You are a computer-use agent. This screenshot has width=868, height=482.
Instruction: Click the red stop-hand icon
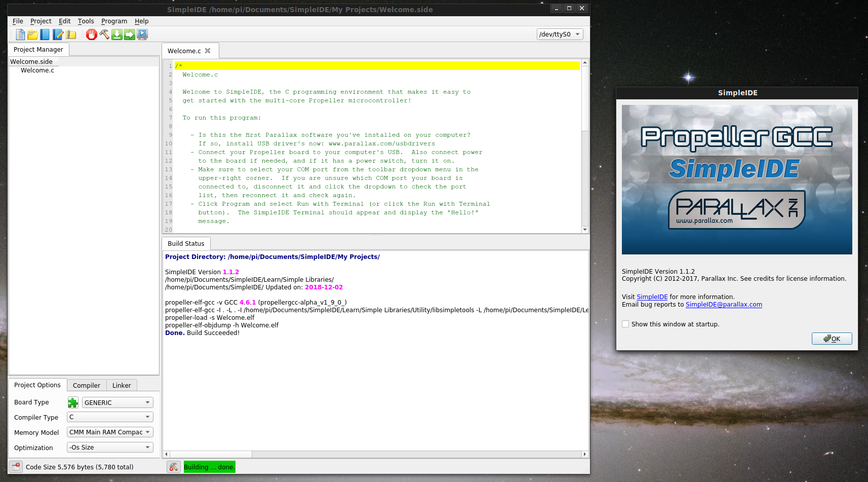coord(91,34)
